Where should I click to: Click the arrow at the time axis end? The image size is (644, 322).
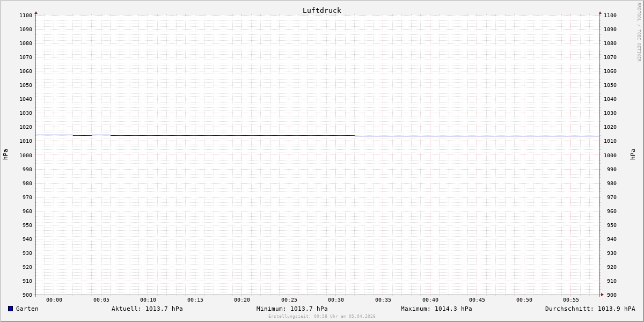pos(602,295)
